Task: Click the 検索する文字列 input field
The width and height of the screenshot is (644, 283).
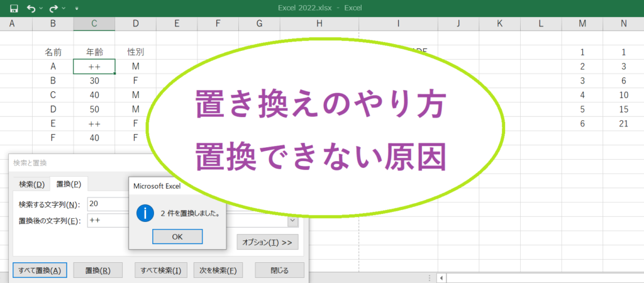Action: (x=107, y=204)
